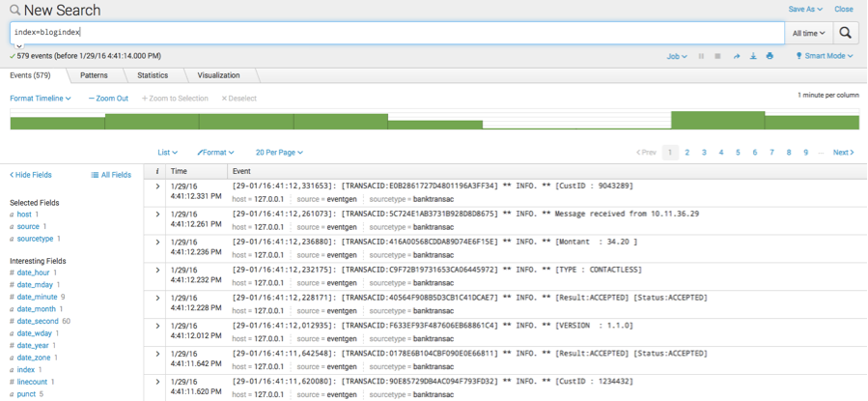The height and width of the screenshot is (401, 868).
Task: Open the date_hour field
Action: 33,272
